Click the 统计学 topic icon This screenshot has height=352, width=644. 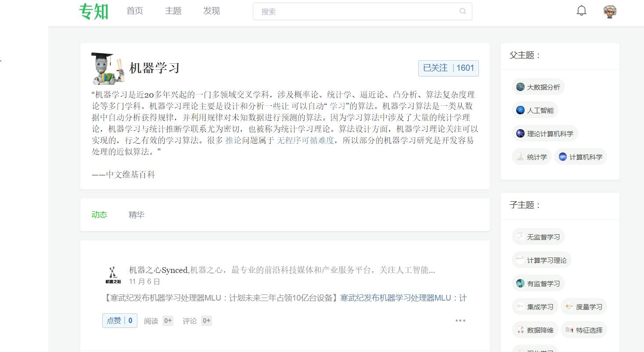[520, 157]
